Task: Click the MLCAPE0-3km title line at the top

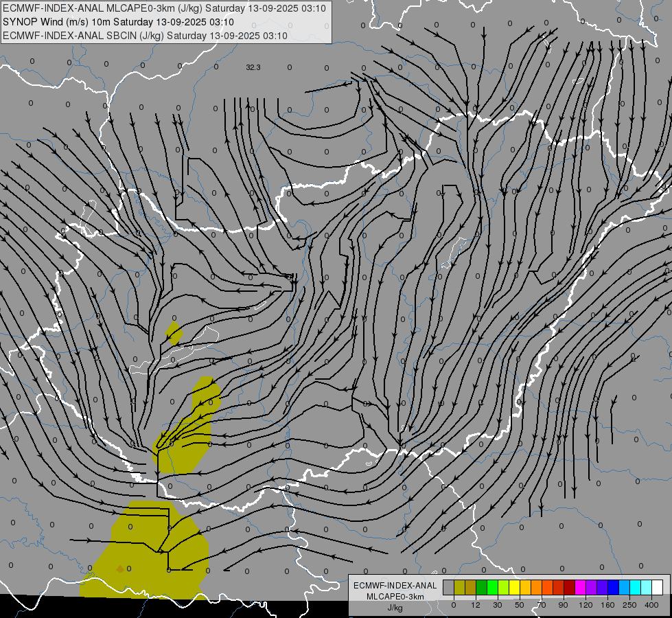Action: (x=164, y=8)
